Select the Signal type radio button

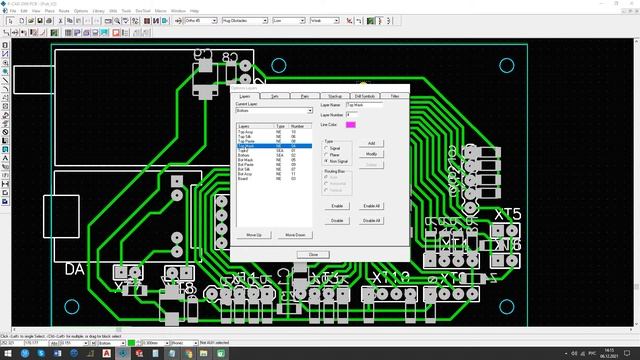(x=326, y=148)
